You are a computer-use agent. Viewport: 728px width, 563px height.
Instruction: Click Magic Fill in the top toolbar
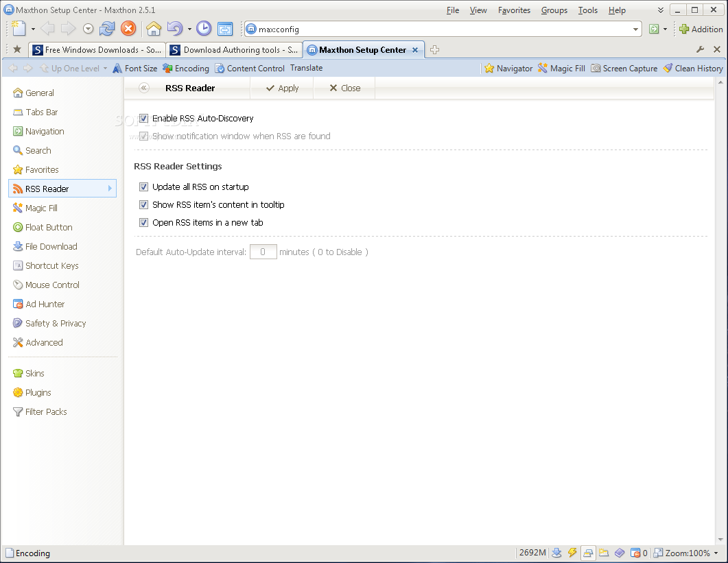pyautogui.click(x=561, y=68)
